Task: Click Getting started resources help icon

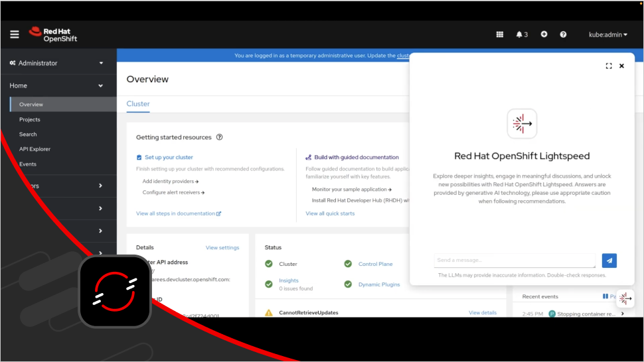Action: click(220, 137)
